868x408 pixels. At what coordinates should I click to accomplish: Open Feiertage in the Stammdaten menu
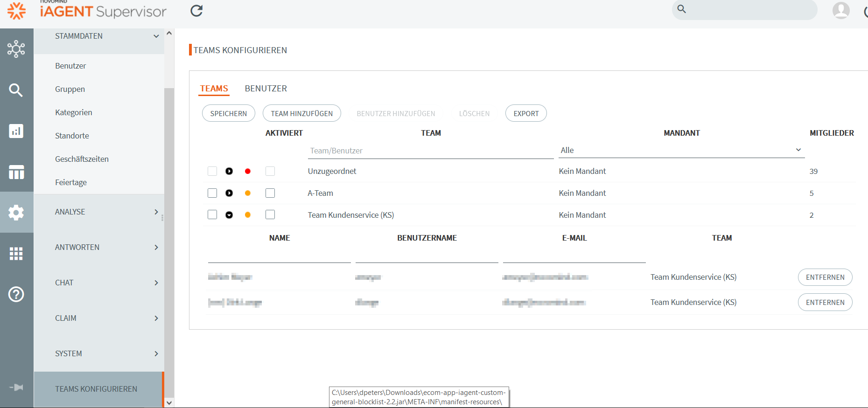point(71,182)
